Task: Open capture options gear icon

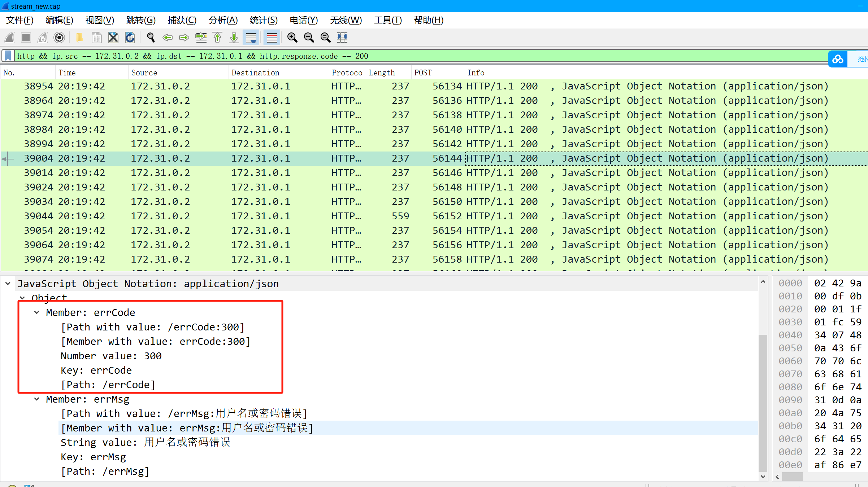Action: [x=59, y=38]
